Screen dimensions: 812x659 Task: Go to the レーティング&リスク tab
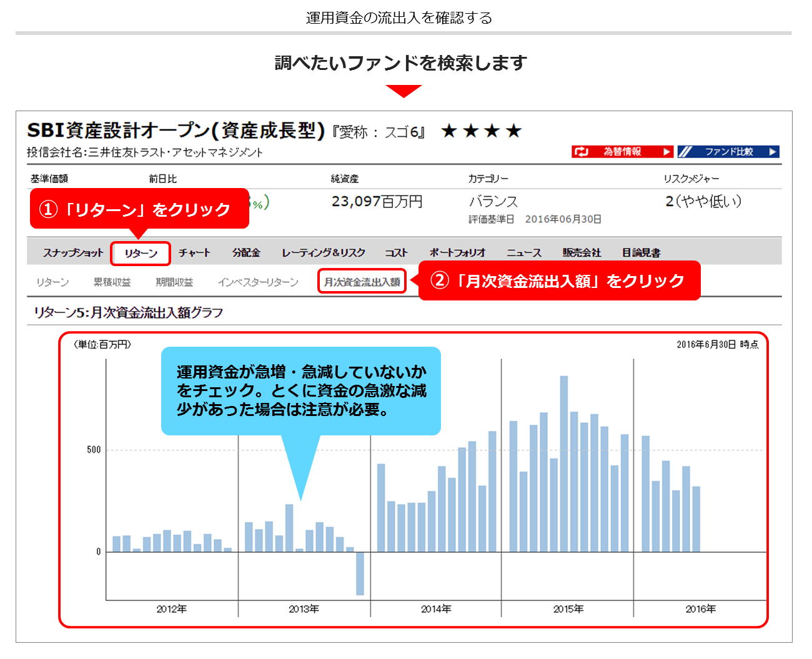(x=323, y=253)
